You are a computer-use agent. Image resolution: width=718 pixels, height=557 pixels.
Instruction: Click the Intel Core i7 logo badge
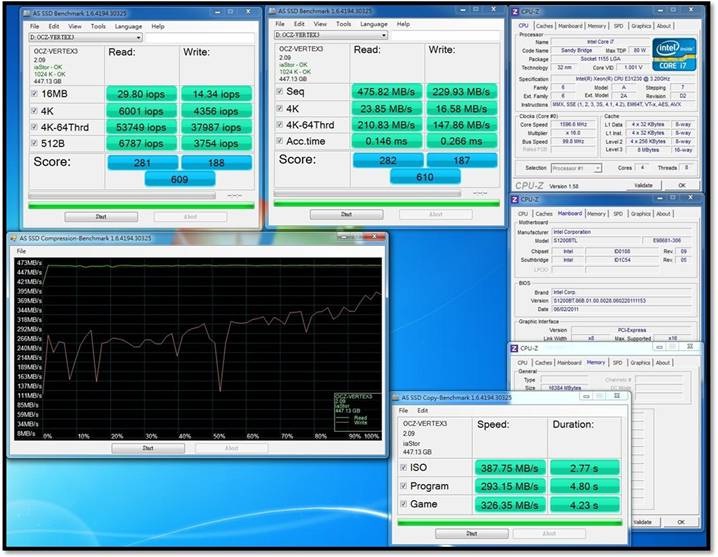point(674,55)
